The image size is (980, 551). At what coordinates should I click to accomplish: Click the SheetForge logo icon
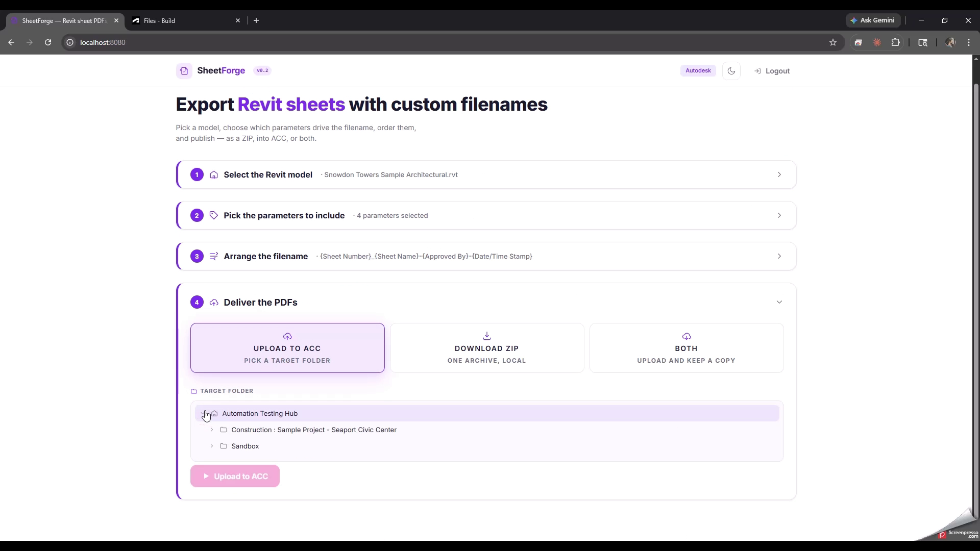(184, 71)
